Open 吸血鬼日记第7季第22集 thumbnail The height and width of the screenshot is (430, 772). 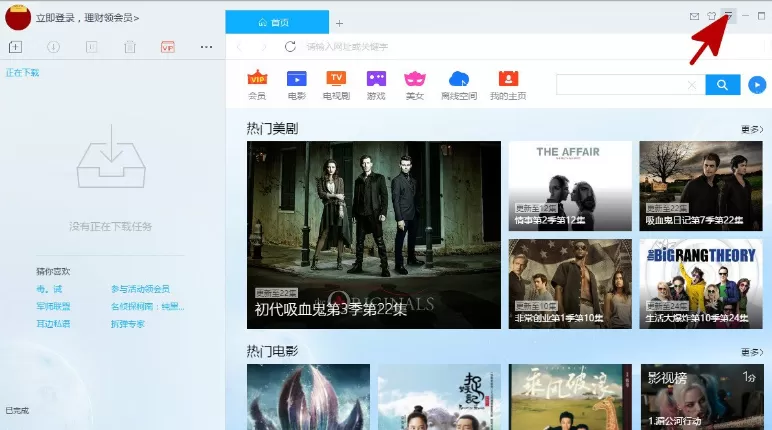coord(701,186)
